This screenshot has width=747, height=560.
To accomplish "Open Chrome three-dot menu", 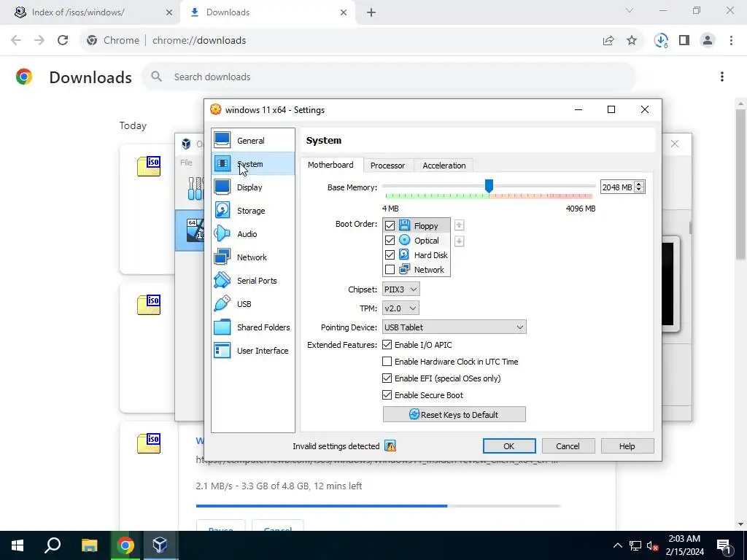I will 731,41.
